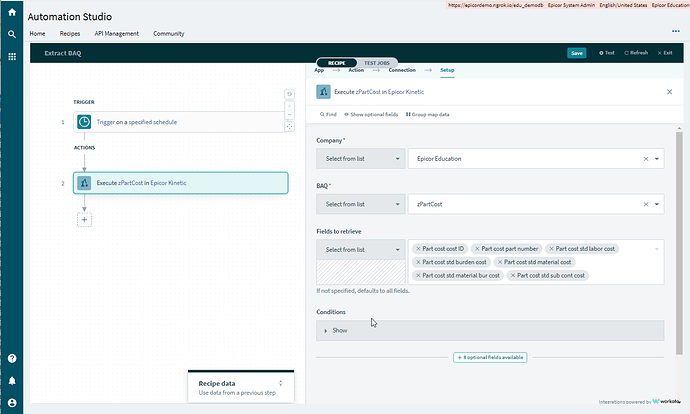
Task: Click the Find button in setup panel
Action: coord(328,114)
